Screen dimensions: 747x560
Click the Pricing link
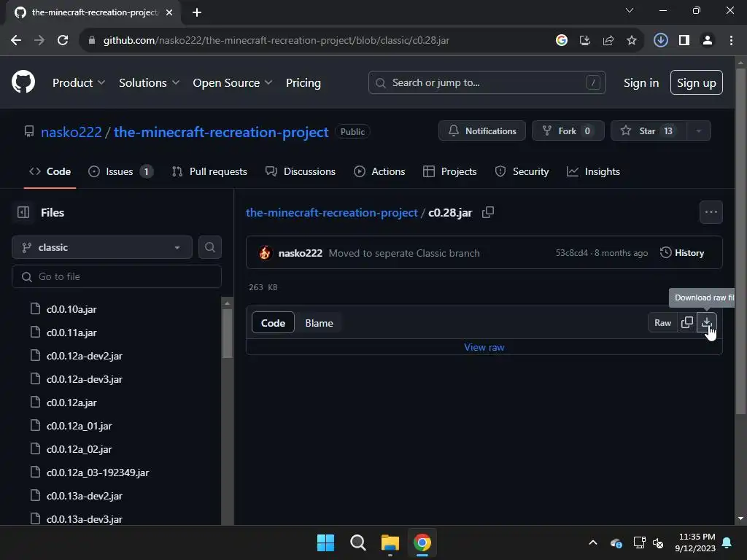[x=303, y=82]
